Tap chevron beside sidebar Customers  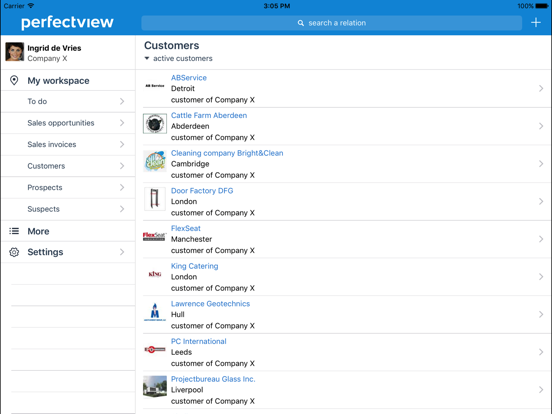122,166
